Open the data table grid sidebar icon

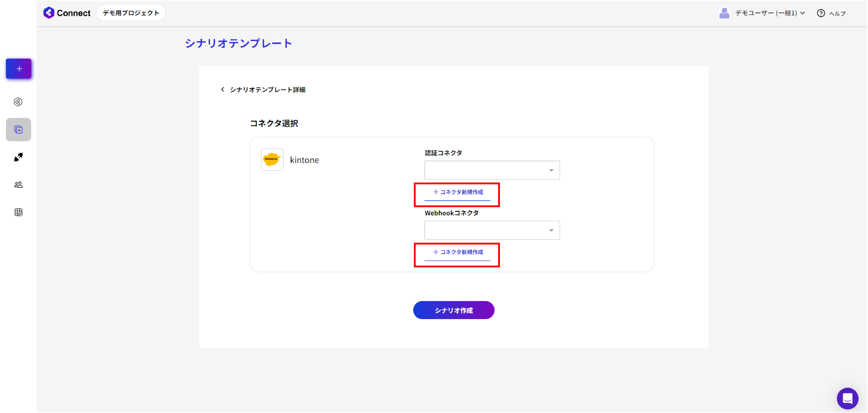[x=18, y=212]
